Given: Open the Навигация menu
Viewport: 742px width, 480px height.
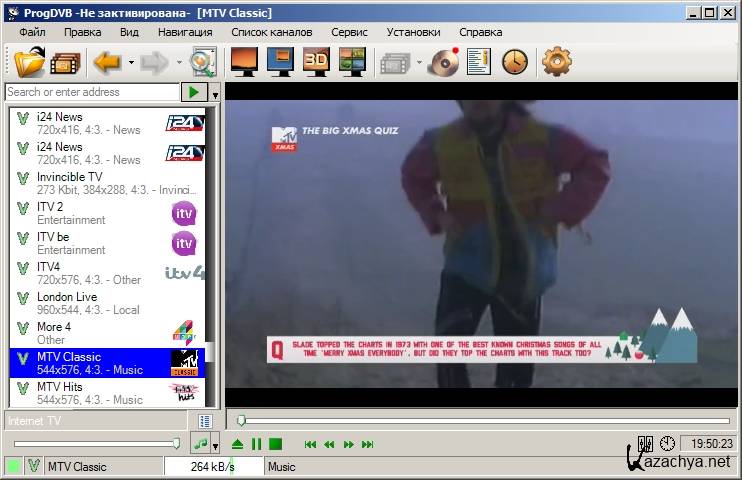Looking at the screenshot, I should coord(185,32).
